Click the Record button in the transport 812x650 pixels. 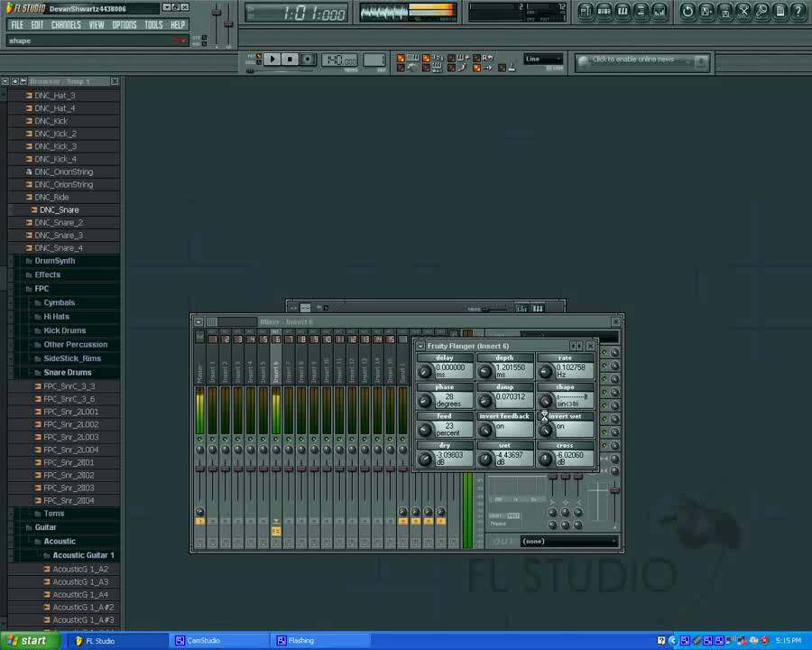pyautogui.click(x=308, y=59)
